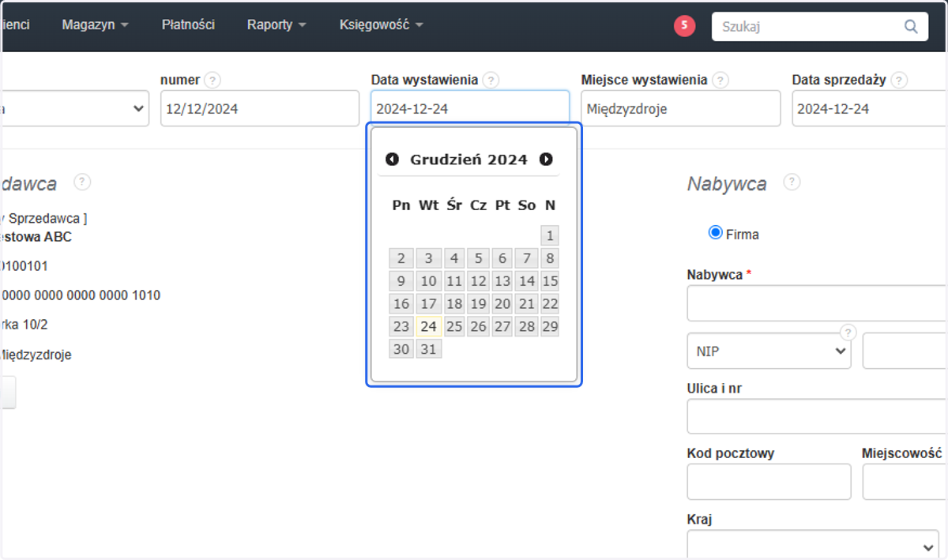Select day 17 in the calendar
Viewport: 948px width, 560px height.
[x=428, y=303]
